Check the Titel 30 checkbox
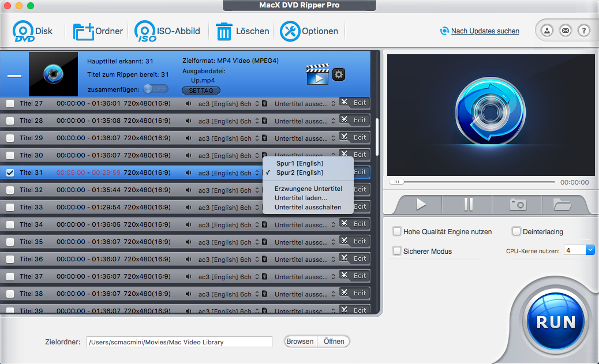This screenshot has height=364, width=599. (x=10, y=155)
